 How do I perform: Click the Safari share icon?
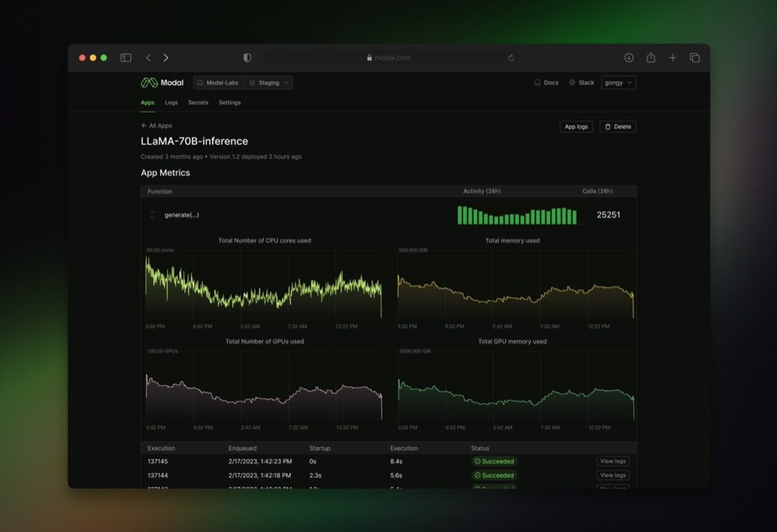tap(651, 57)
